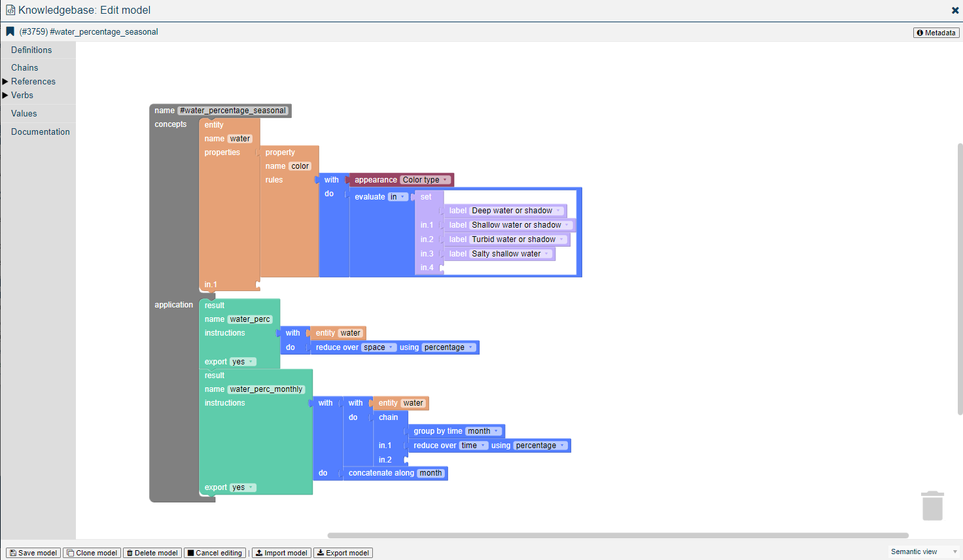
Task: Close the Edit model dialog
Action: point(954,10)
